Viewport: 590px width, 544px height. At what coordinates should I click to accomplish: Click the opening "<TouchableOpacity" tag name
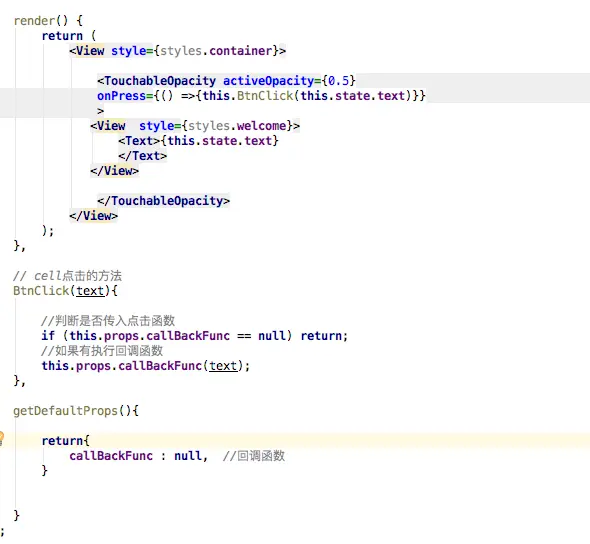(157, 81)
